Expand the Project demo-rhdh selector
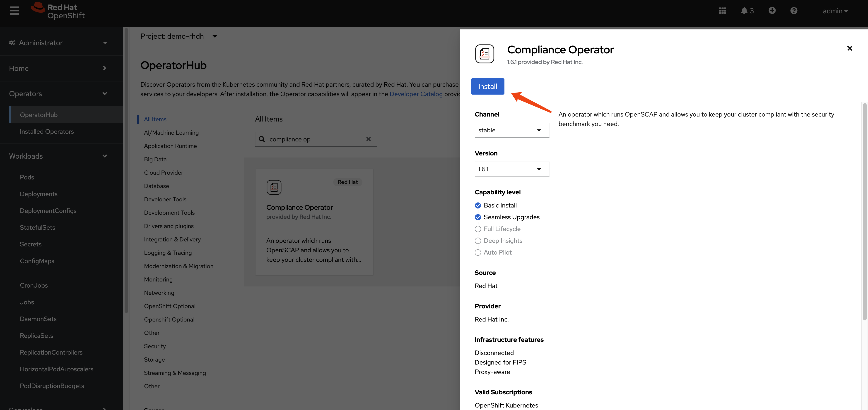Image resolution: width=868 pixels, height=410 pixels. coord(178,36)
